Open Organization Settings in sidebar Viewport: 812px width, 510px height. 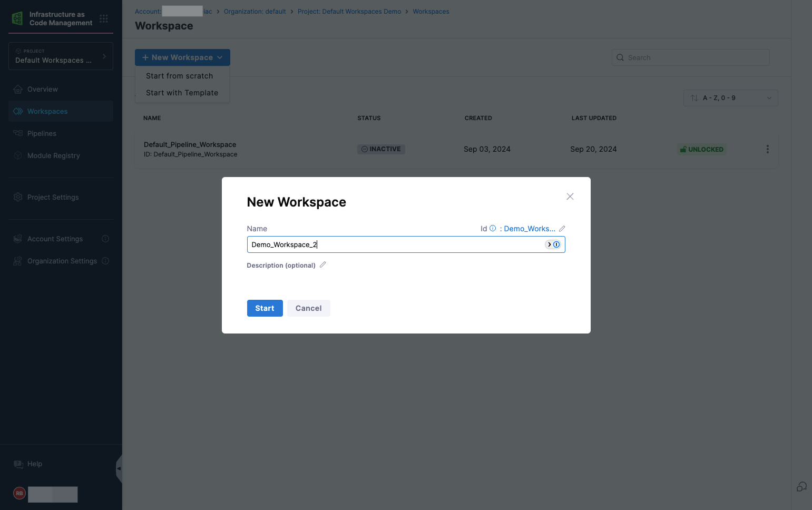(x=55, y=261)
